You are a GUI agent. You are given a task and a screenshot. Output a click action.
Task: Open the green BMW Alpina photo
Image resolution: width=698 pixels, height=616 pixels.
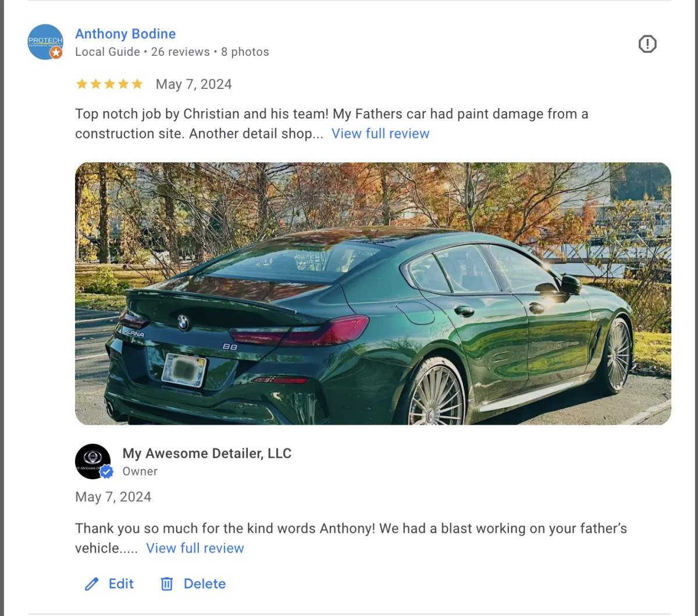point(373,294)
